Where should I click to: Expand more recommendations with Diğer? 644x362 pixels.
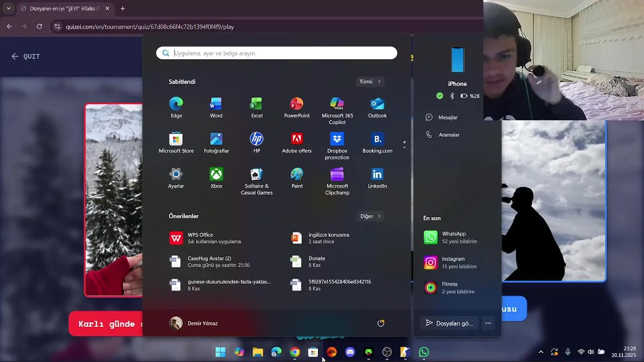[370, 216]
